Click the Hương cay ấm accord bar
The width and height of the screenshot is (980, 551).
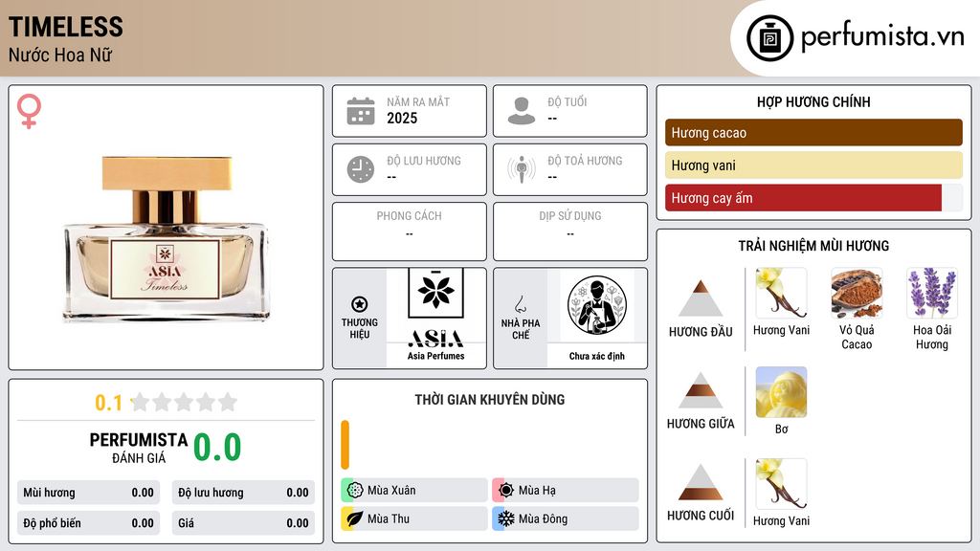pyautogui.click(x=813, y=198)
